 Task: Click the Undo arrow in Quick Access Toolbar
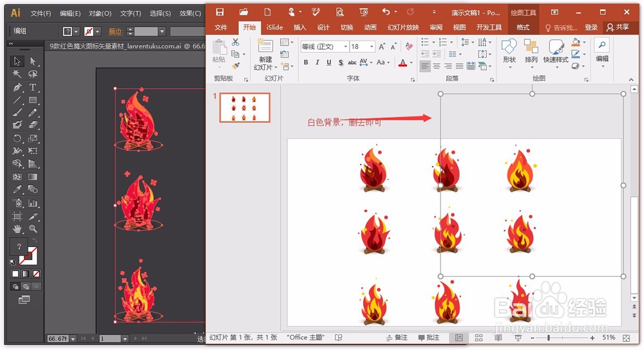[386, 12]
